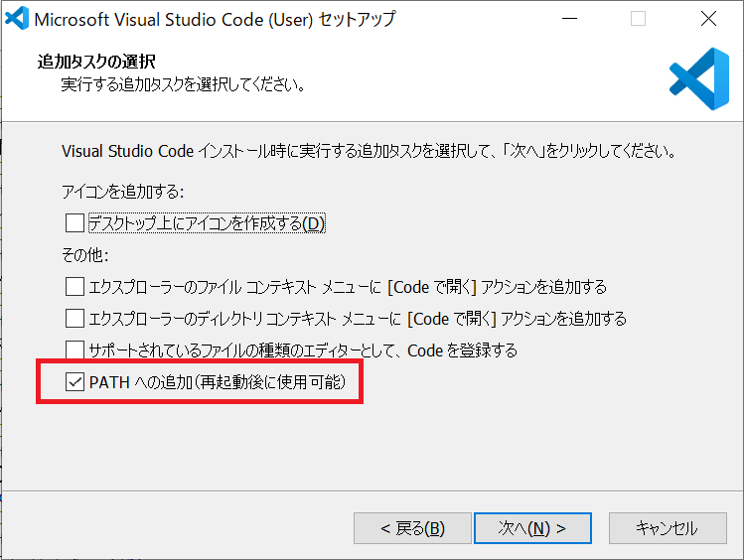The width and height of the screenshot is (744, 560).
Task: Click the '実行する追加タスクを選択してください。' subtitle
Action: tap(183, 84)
